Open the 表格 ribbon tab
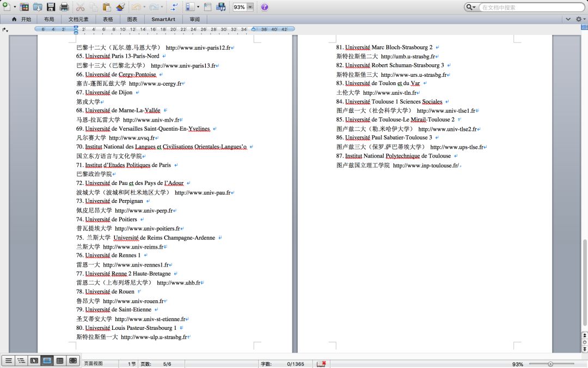 point(108,19)
